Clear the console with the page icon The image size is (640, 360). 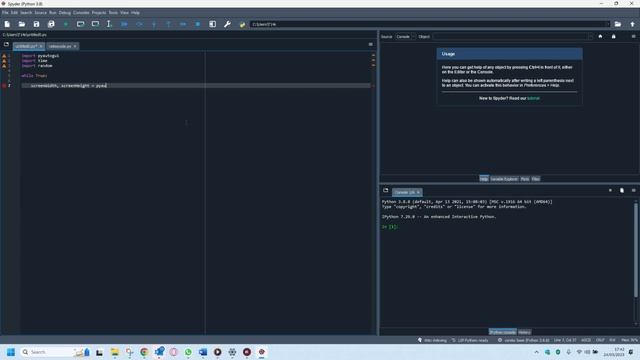(x=622, y=190)
